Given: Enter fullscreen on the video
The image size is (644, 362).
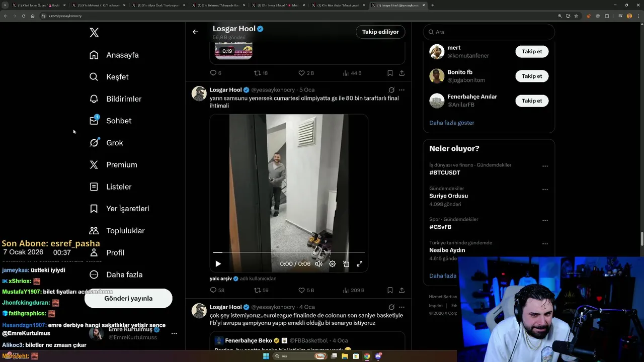Looking at the screenshot, I should click(x=360, y=264).
